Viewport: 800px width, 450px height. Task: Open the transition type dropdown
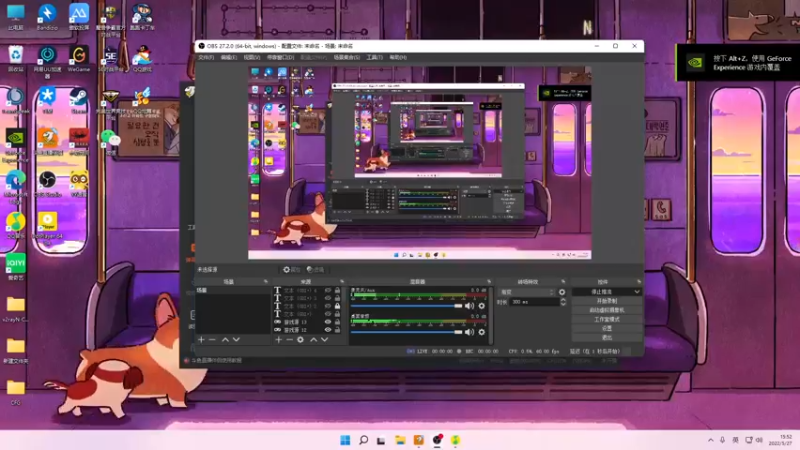pos(527,292)
